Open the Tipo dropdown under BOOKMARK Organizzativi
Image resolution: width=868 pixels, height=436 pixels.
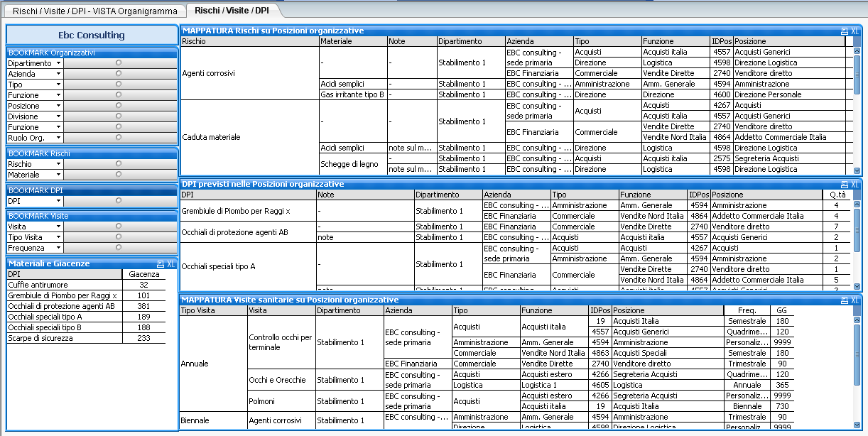pos(58,85)
